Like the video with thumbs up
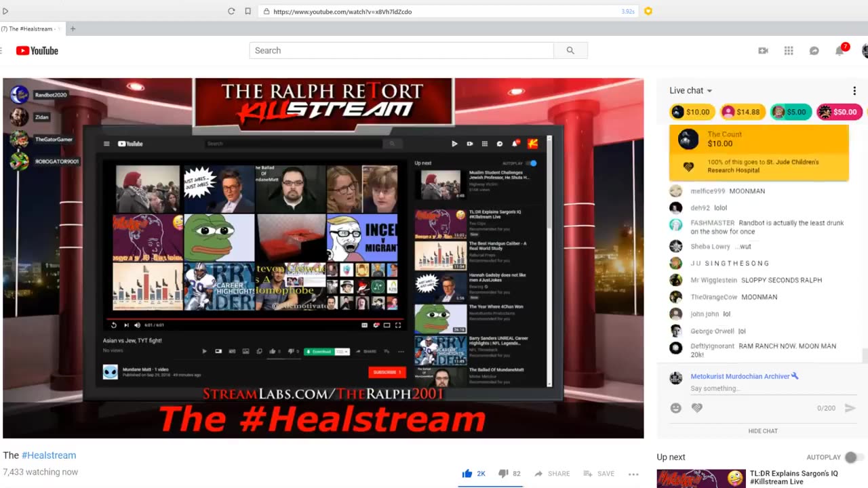 pyautogui.click(x=467, y=474)
